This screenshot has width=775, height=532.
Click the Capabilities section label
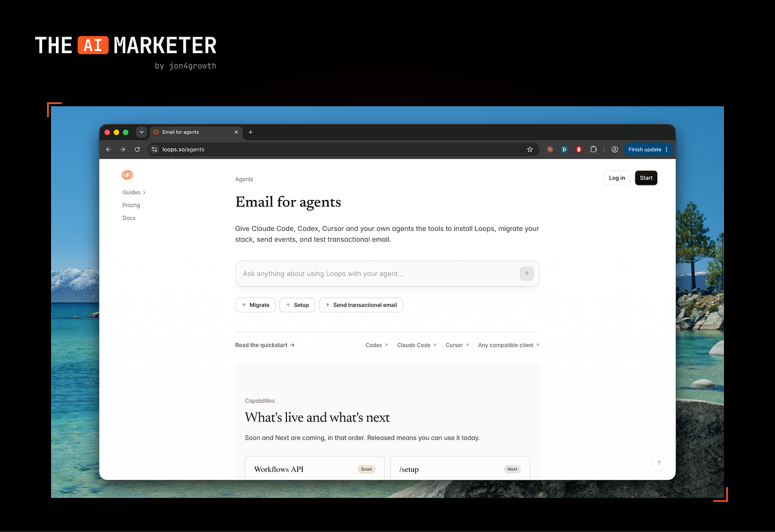tap(260, 401)
